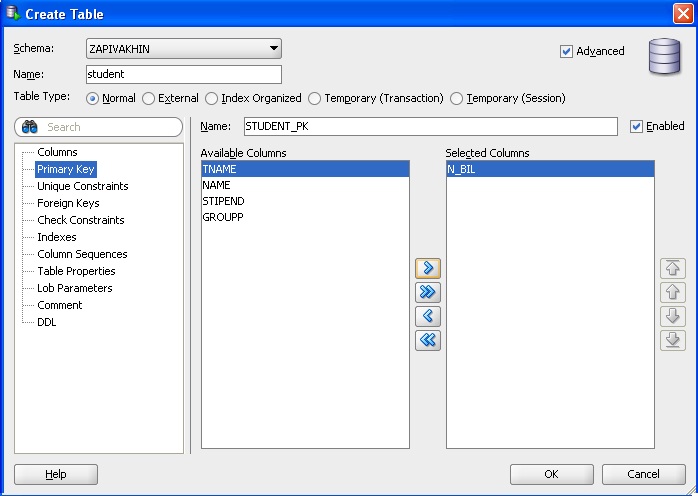Open Table Properties section

click(76, 271)
